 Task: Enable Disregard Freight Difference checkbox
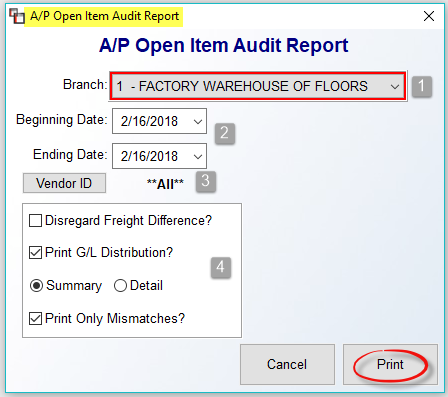coord(35,221)
